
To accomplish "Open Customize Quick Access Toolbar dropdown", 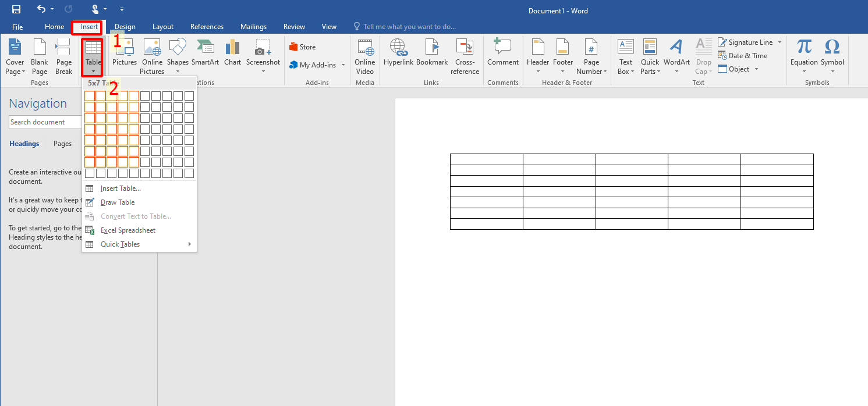I will point(122,9).
